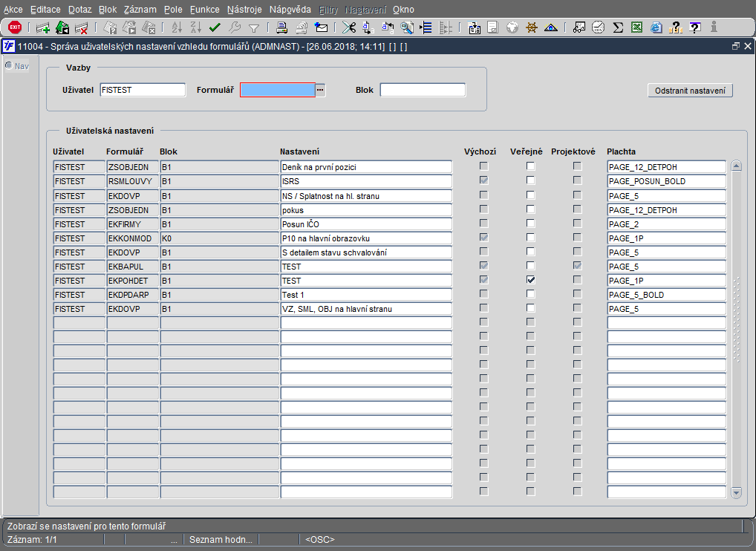Uncheck Veřejné checkbox in EKPOHDET row
Image resolution: width=756 pixels, height=551 pixels.
point(531,280)
